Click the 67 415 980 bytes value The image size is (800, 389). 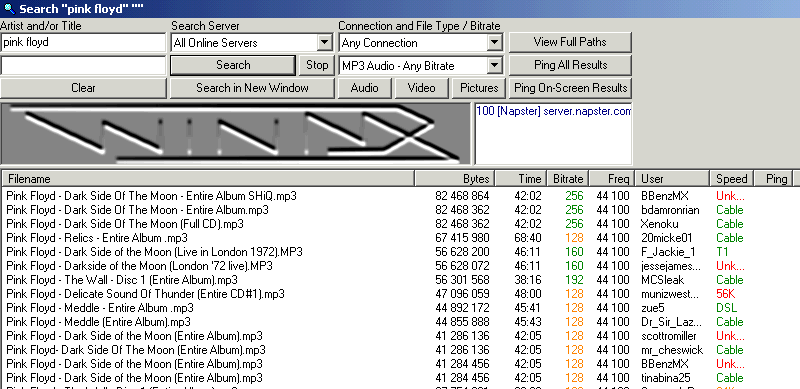462,238
